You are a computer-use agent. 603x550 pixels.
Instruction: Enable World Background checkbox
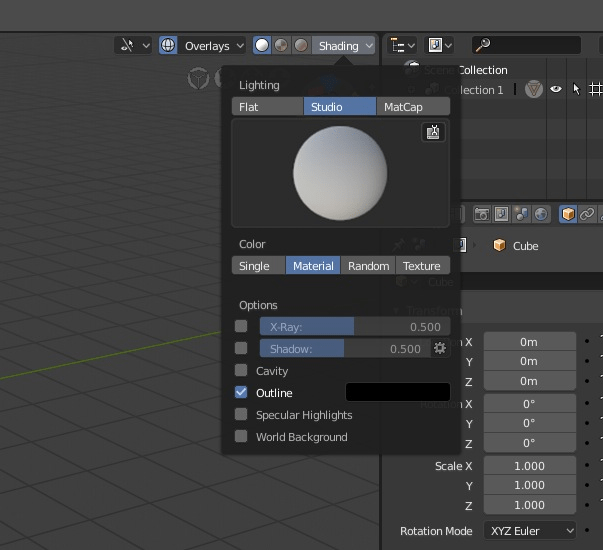pos(241,436)
